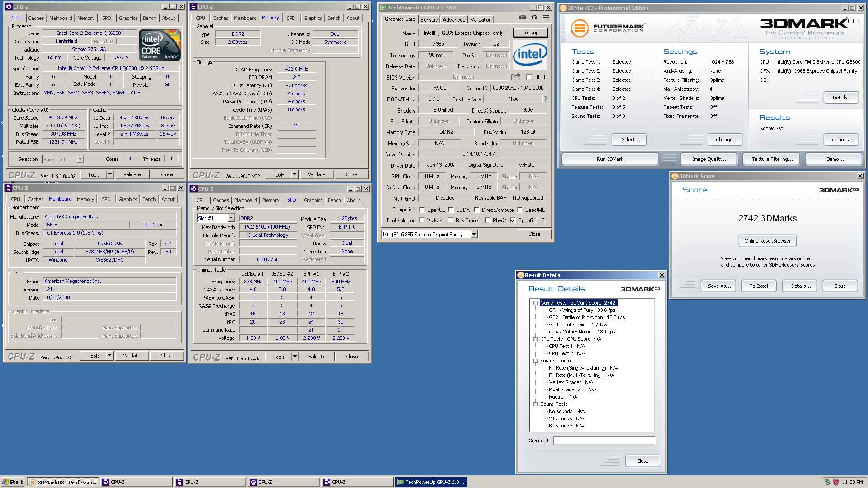Click the Lookup button in GPU-Z
Image resolution: width=868 pixels, height=488 pixels.
point(530,33)
